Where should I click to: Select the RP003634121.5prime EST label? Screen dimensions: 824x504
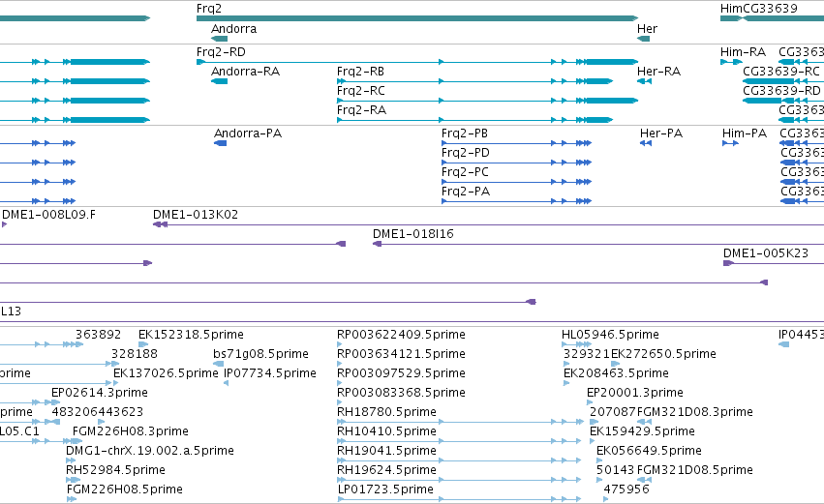(401, 354)
